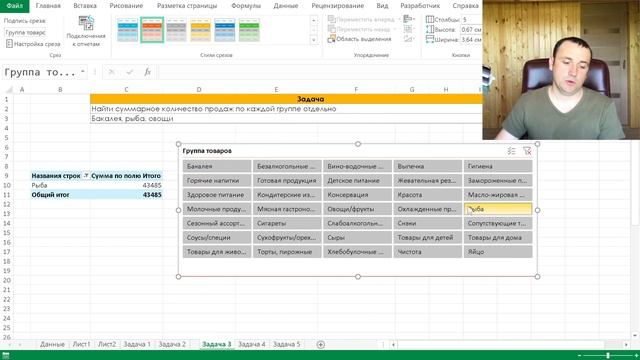Clear the slicer filter
This screenshot has width=640, height=360.
point(527,151)
